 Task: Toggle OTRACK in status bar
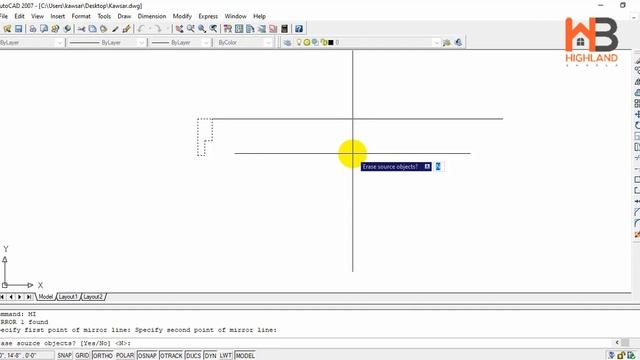pos(171,356)
